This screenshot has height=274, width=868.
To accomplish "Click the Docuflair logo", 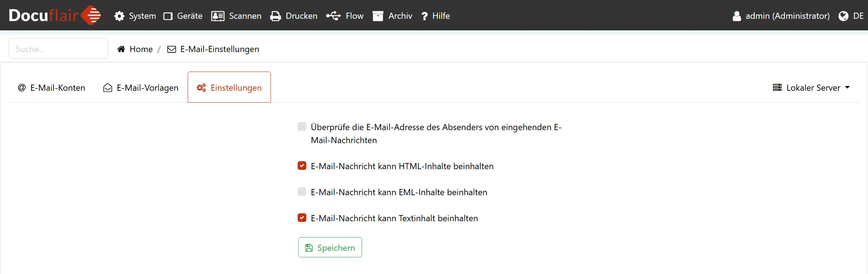I will pyautogui.click(x=55, y=15).
